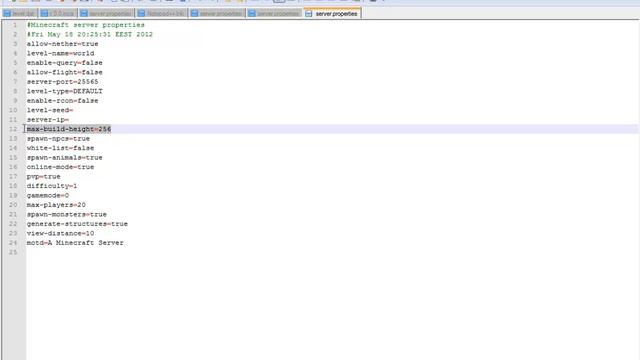Click the generate-structures=true line
Screen dimensions: 640x360
pyautogui.click(x=77, y=224)
